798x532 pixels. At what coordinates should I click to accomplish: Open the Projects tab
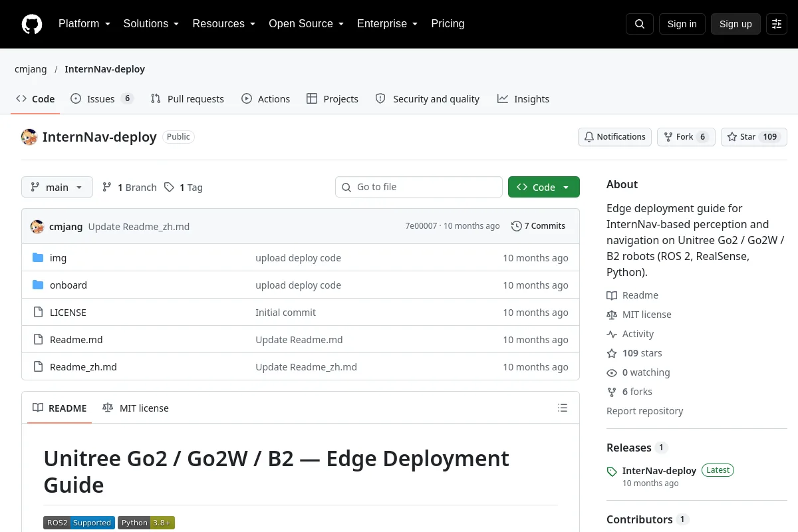[332, 98]
